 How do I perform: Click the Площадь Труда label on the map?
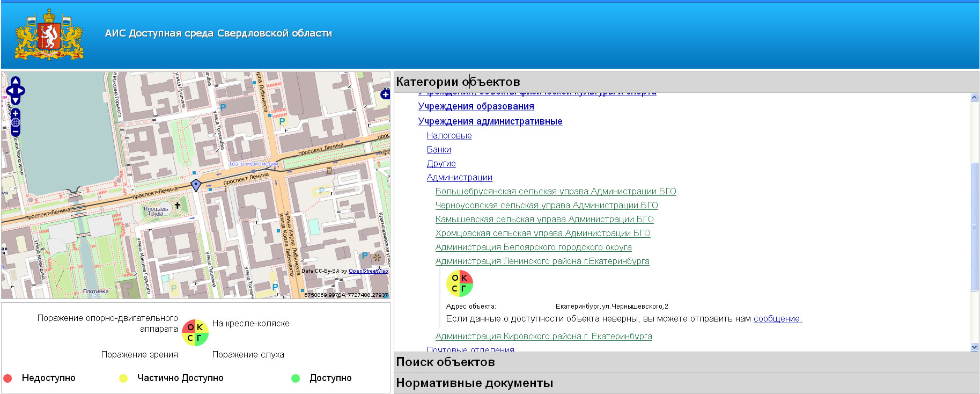tap(156, 211)
